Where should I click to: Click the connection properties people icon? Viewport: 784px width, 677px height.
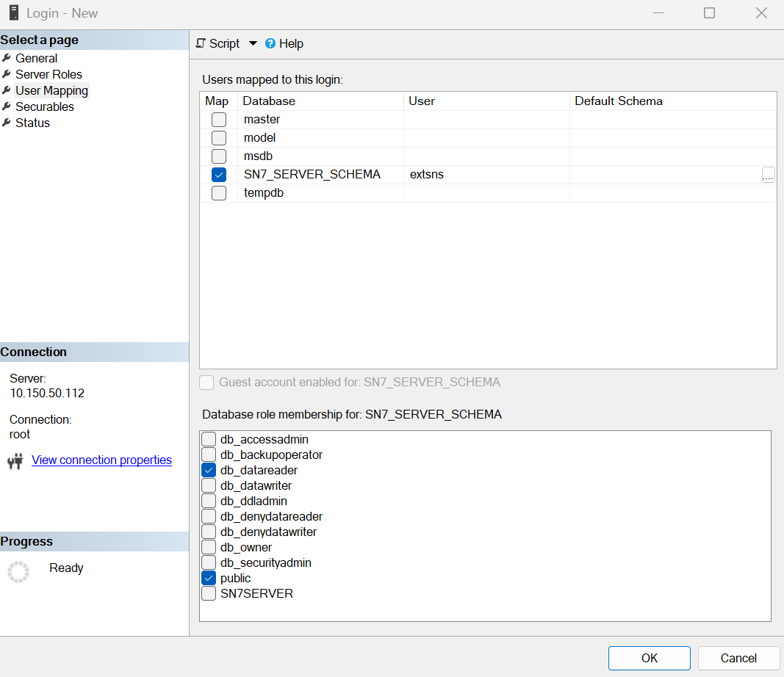pos(15,460)
